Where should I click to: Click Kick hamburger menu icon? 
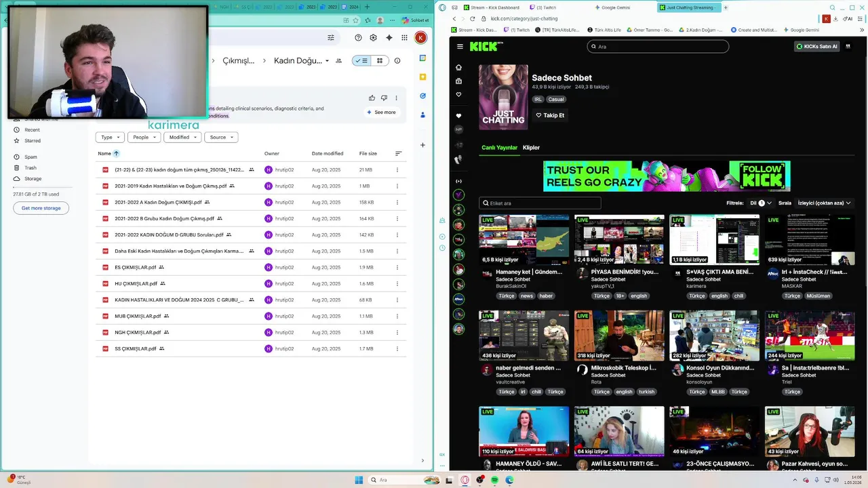pyautogui.click(x=460, y=46)
